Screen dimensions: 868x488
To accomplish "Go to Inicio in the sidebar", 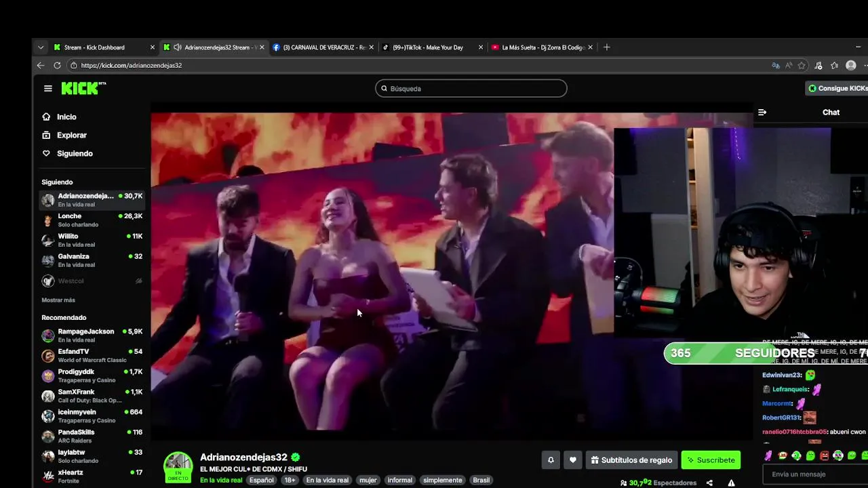I will pos(66,117).
